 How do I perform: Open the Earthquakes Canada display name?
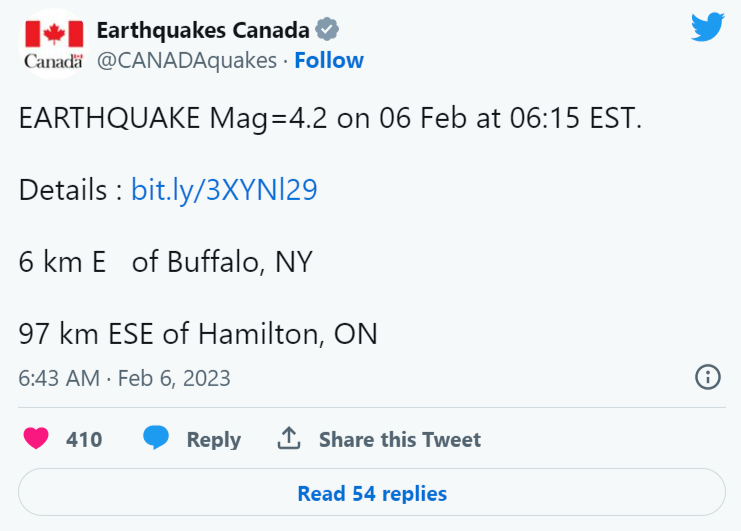pos(203,30)
